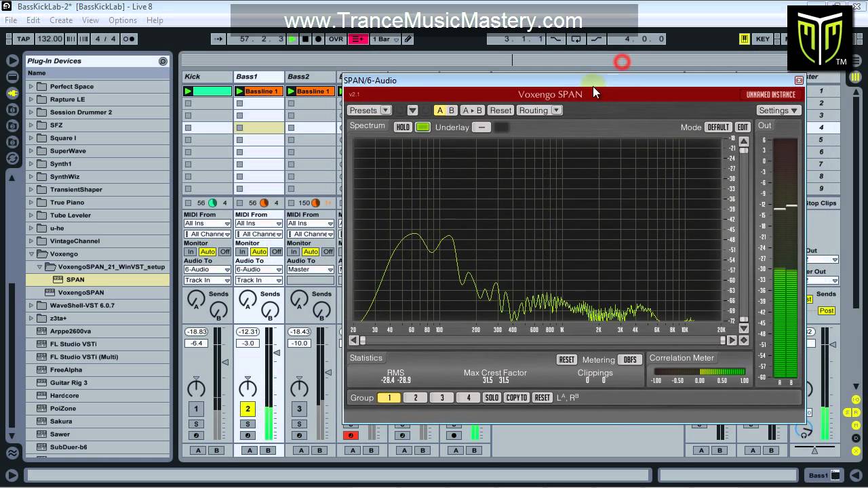
Task: Select SPAN A/B state switch
Action: (x=446, y=110)
